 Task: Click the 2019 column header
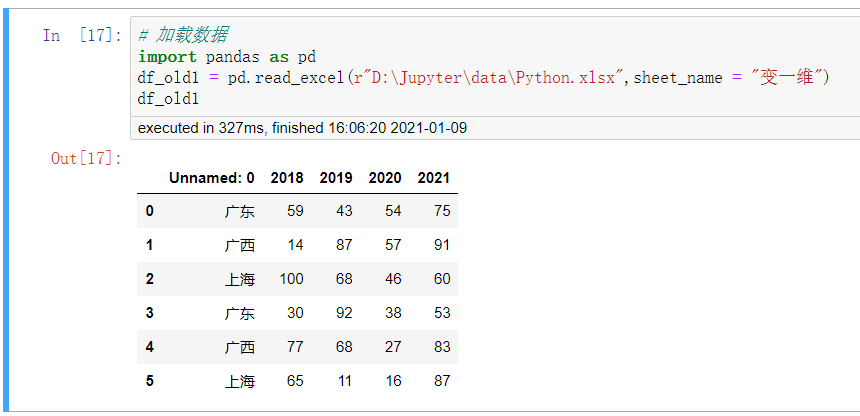pyautogui.click(x=336, y=178)
